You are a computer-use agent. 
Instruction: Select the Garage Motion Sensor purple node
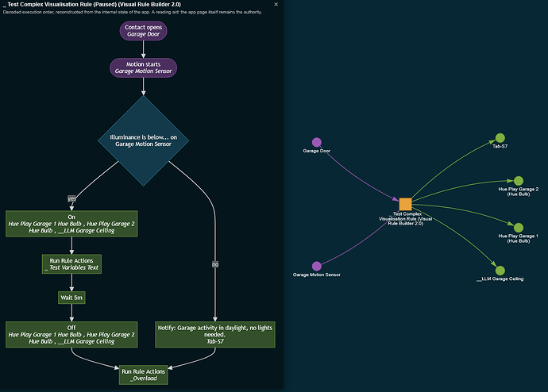pyautogui.click(x=317, y=266)
